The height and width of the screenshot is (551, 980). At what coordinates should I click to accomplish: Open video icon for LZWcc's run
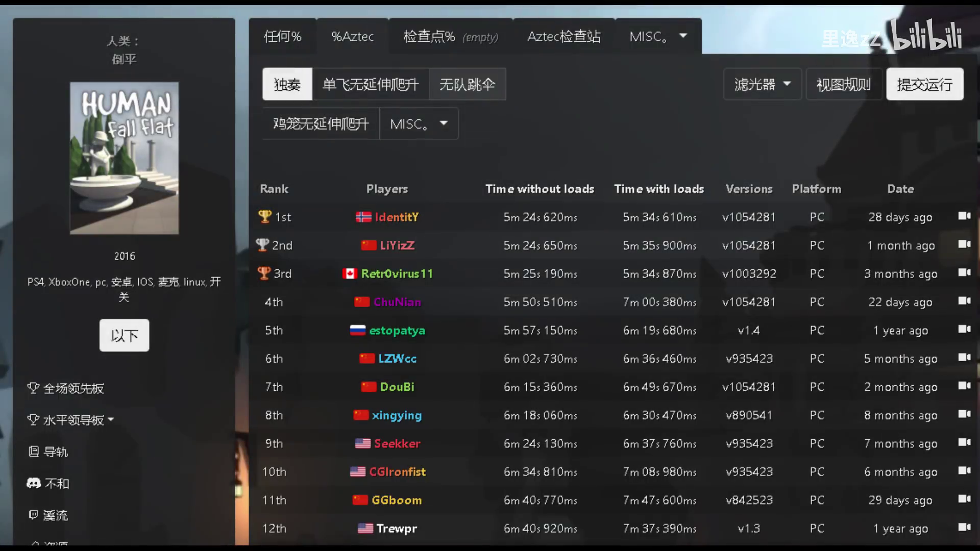pos(964,357)
